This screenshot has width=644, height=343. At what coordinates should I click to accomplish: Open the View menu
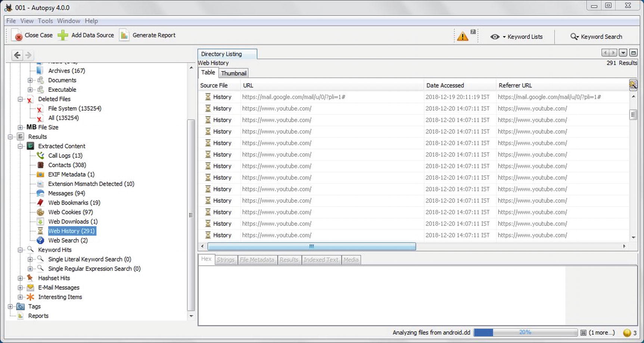[27, 21]
